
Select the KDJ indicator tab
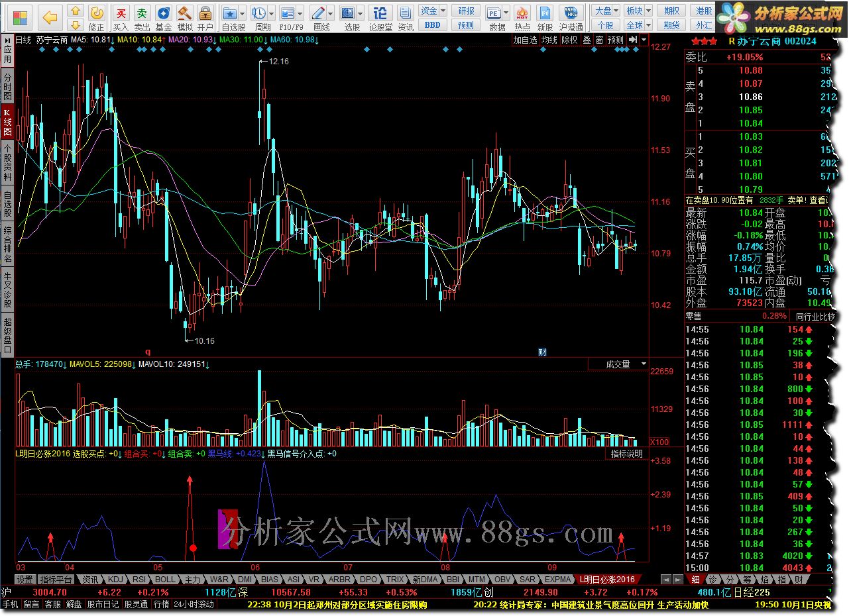pyautogui.click(x=115, y=579)
